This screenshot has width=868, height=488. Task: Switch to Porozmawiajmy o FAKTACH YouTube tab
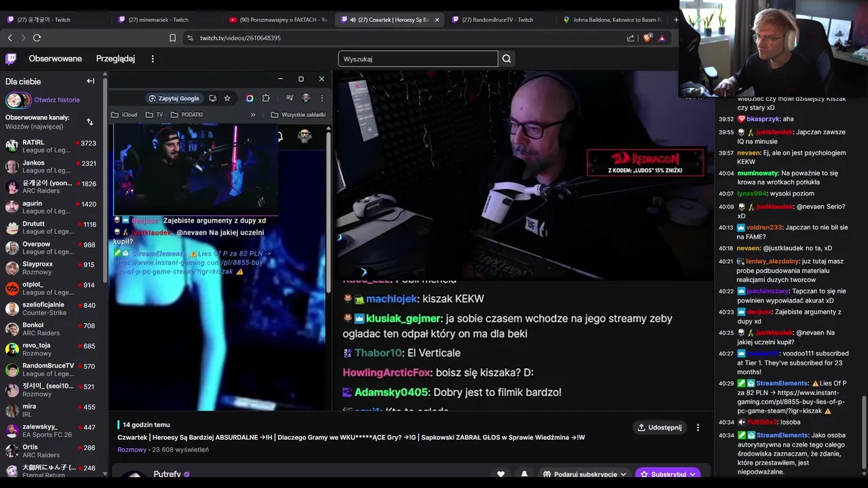pyautogui.click(x=278, y=20)
